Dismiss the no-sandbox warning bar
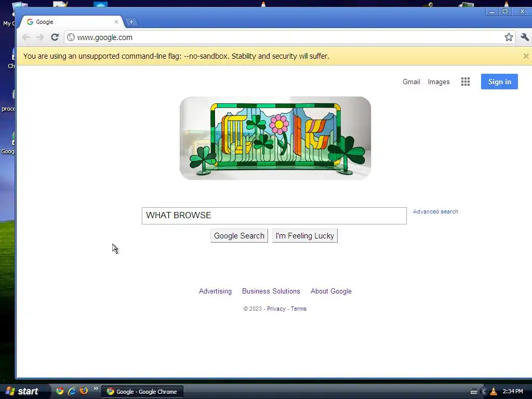 [x=526, y=56]
